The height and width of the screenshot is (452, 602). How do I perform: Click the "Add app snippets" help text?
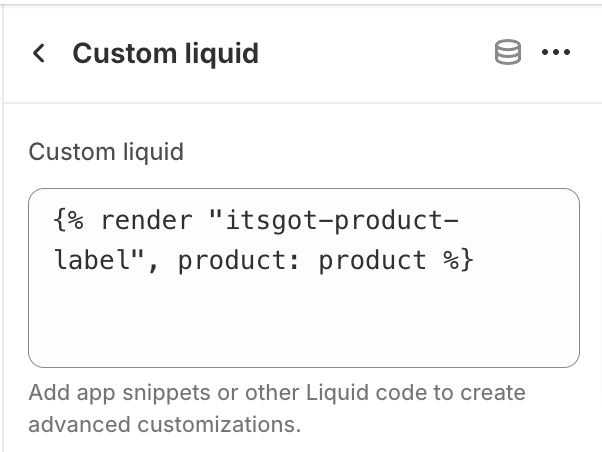(x=119, y=392)
